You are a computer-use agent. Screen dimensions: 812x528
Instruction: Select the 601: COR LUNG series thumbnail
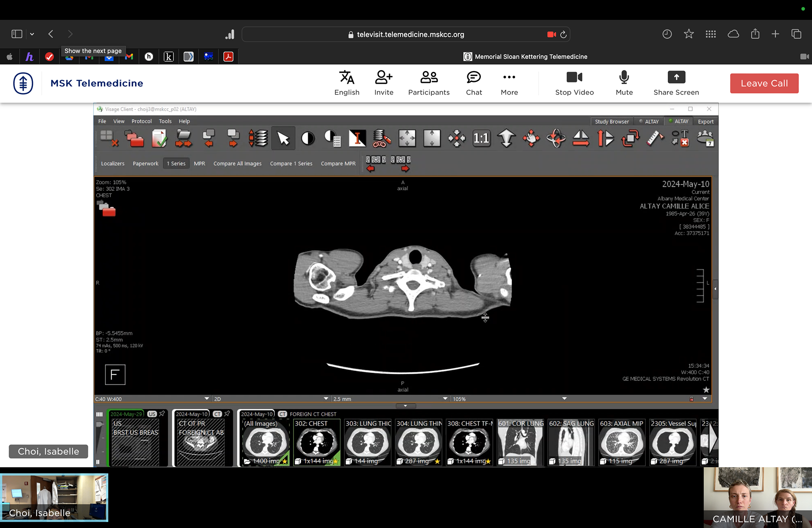(520, 442)
